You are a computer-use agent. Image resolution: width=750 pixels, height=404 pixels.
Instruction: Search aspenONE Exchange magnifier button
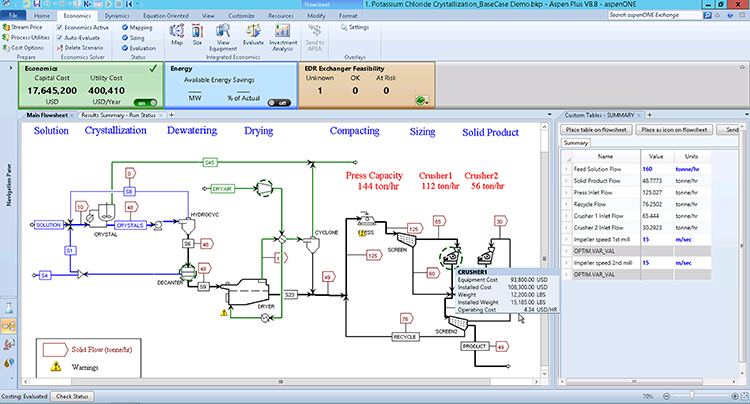tap(707, 15)
